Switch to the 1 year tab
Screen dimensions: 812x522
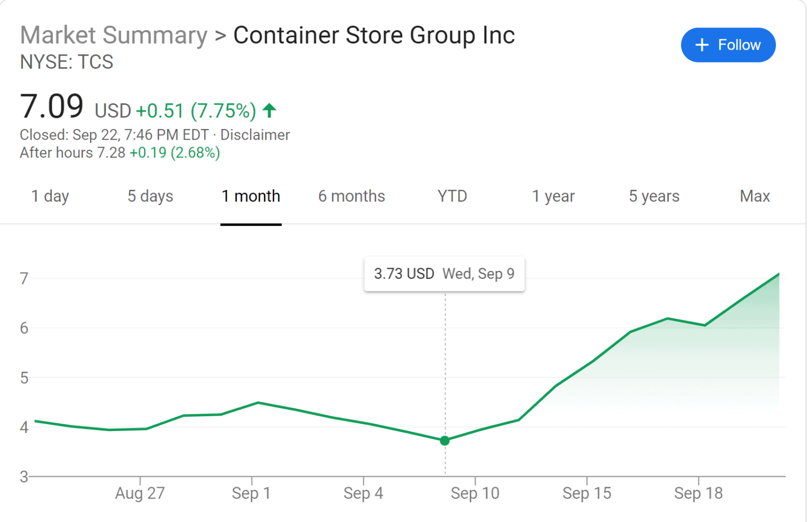tap(553, 196)
